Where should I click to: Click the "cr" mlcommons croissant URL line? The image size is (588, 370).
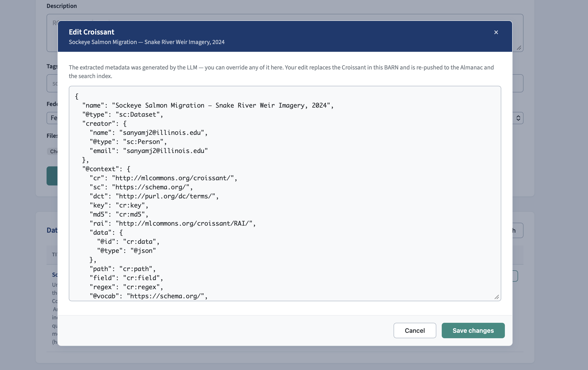click(163, 178)
